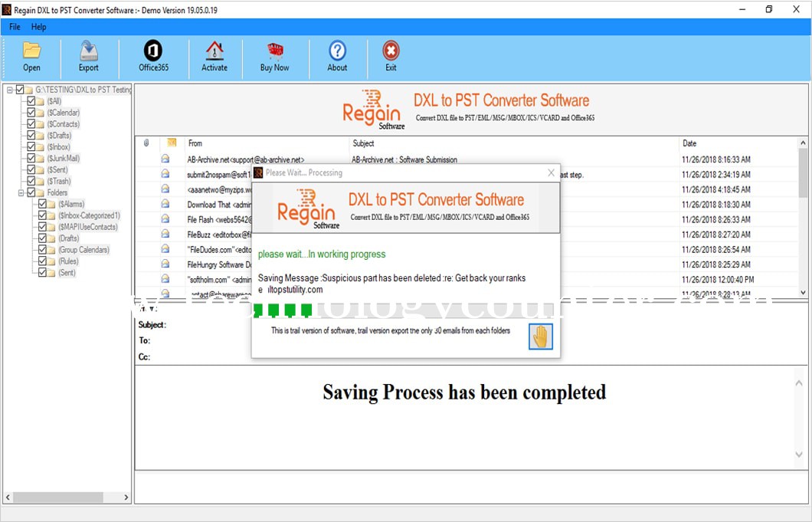Click folder icon beside ($Inbox)

pos(41,146)
